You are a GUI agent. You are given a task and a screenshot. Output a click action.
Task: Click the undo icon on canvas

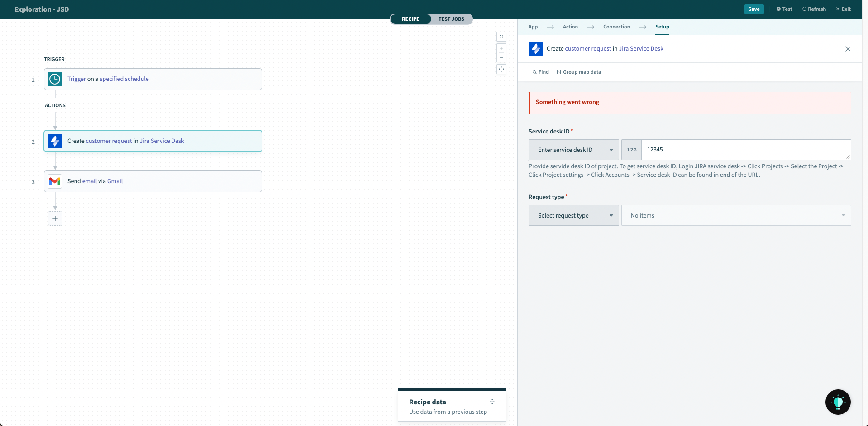(501, 37)
